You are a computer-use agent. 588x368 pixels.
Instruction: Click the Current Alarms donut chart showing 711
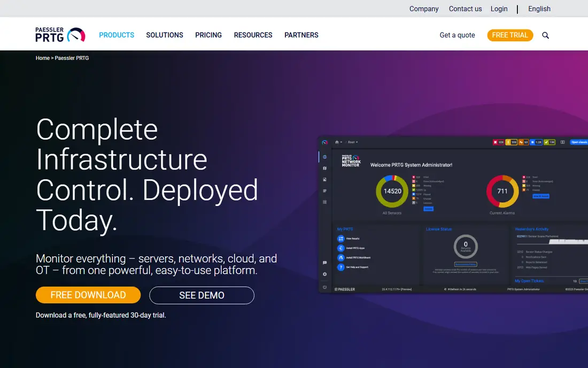(502, 191)
